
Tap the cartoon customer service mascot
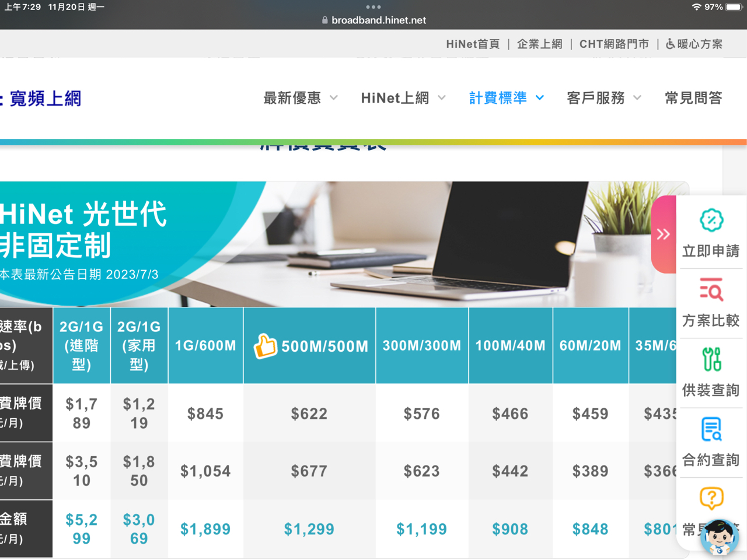click(720, 537)
